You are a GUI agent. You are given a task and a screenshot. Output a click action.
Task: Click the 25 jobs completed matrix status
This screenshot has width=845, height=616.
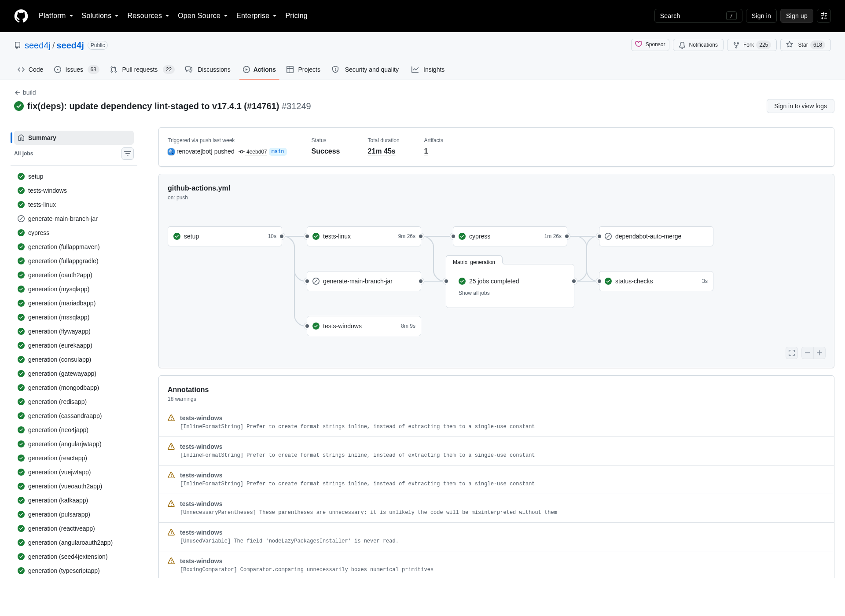point(494,281)
